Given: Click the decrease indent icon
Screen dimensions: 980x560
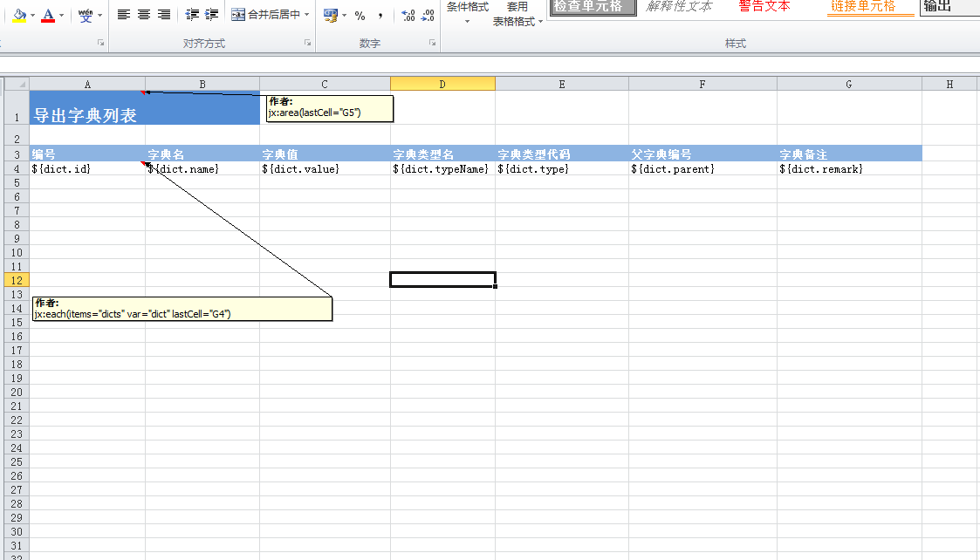Looking at the screenshot, I should 192,14.
